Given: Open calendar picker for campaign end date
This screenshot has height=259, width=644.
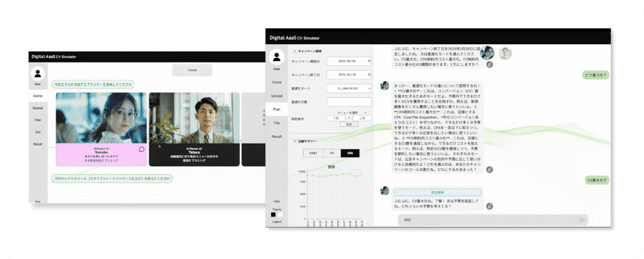Looking at the screenshot, I should tap(369, 75).
